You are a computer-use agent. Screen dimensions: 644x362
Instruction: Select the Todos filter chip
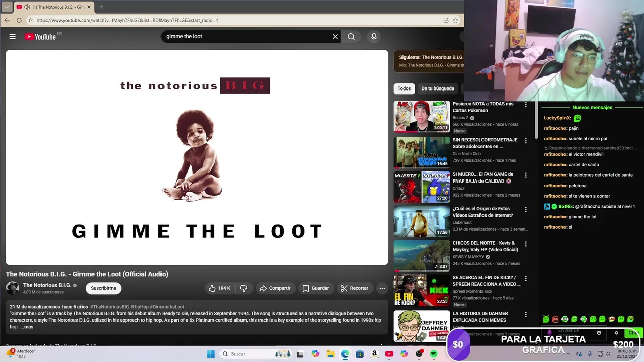(x=404, y=88)
